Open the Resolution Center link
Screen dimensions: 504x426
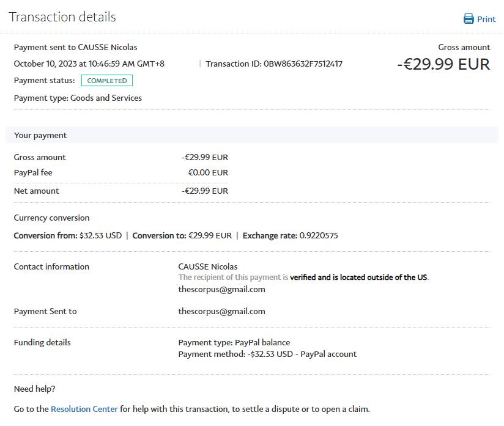(84, 409)
